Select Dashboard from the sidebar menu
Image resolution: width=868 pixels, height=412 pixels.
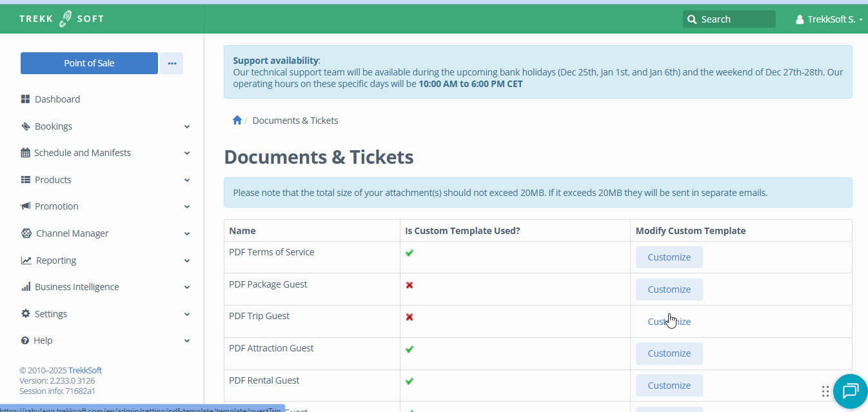pos(57,99)
